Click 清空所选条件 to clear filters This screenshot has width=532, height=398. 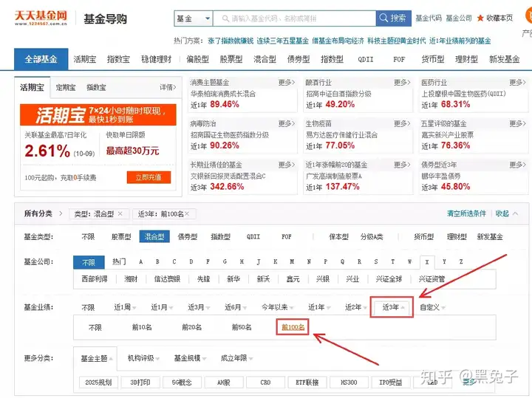466,213
